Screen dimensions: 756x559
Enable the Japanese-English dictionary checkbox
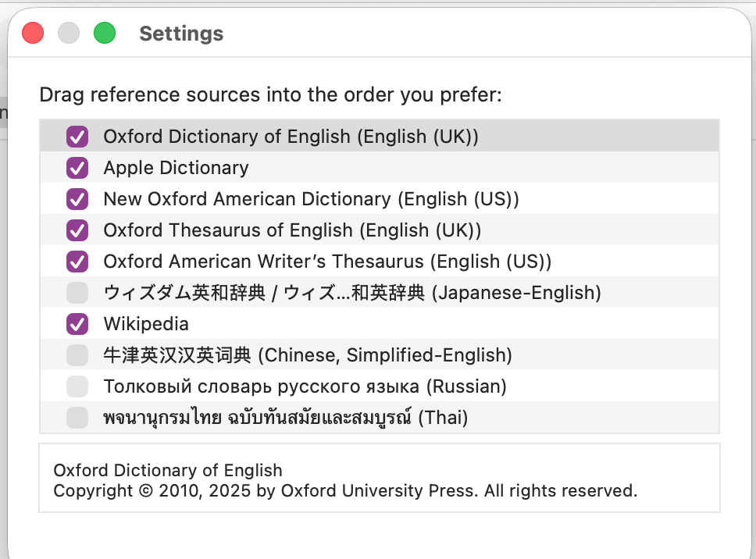point(77,293)
